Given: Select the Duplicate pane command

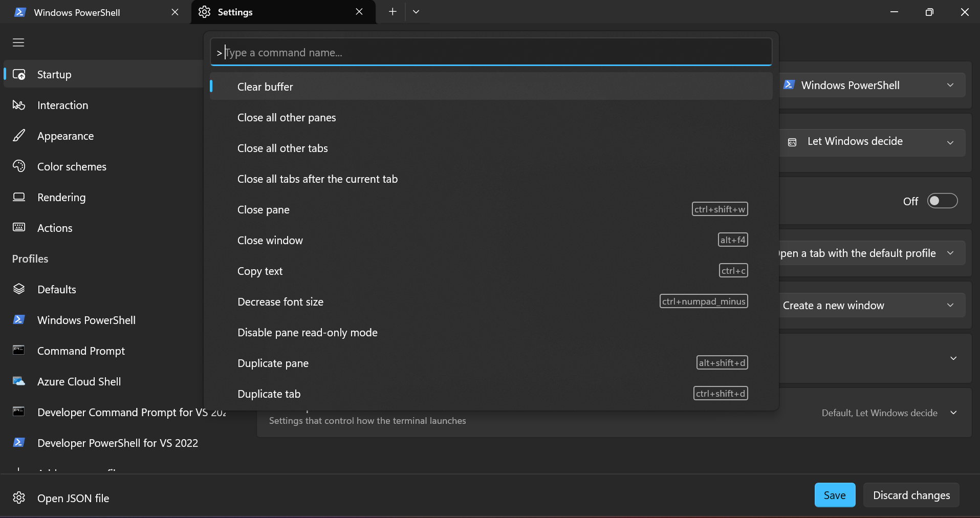Looking at the screenshot, I should (491, 363).
